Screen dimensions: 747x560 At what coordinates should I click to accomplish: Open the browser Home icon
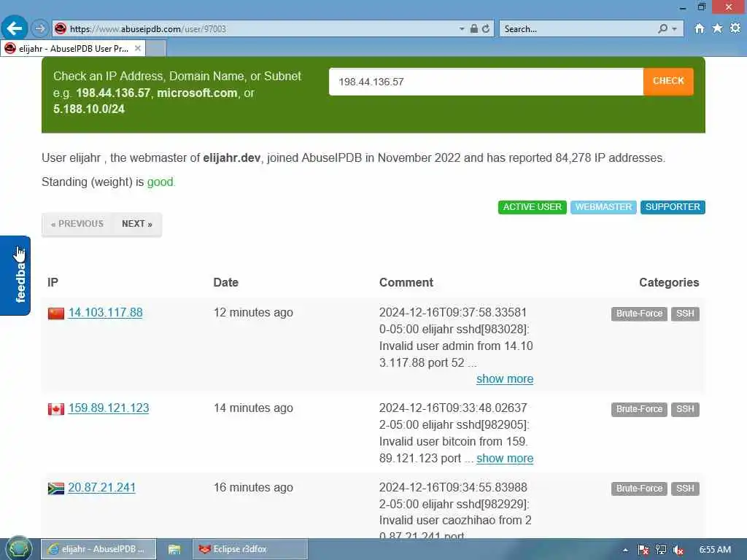click(699, 28)
